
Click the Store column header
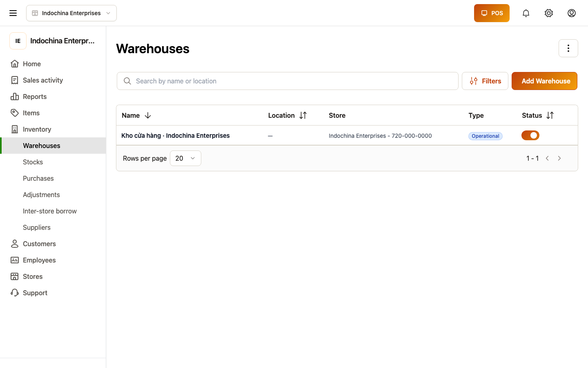click(x=337, y=115)
